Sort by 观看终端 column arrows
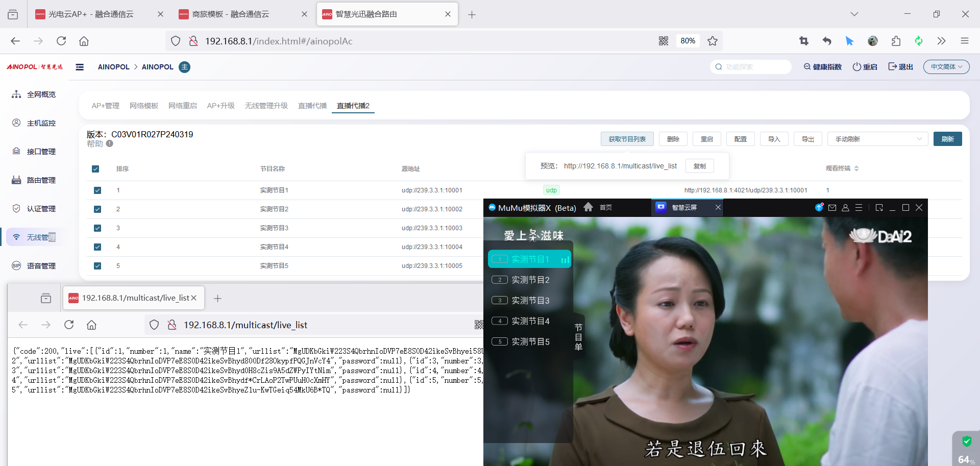The height and width of the screenshot is (466, 980). (856, 168)
